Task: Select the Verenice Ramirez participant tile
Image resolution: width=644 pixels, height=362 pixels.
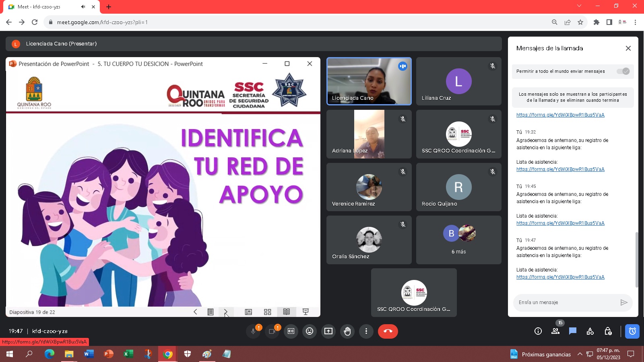Action: click(x=369, y=187)
